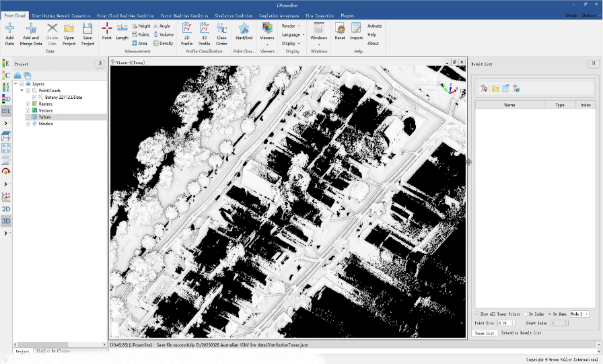The height and width of the screenshot is (364, 603).
Task: Click the Add Data icon
Action: (9, 28)
